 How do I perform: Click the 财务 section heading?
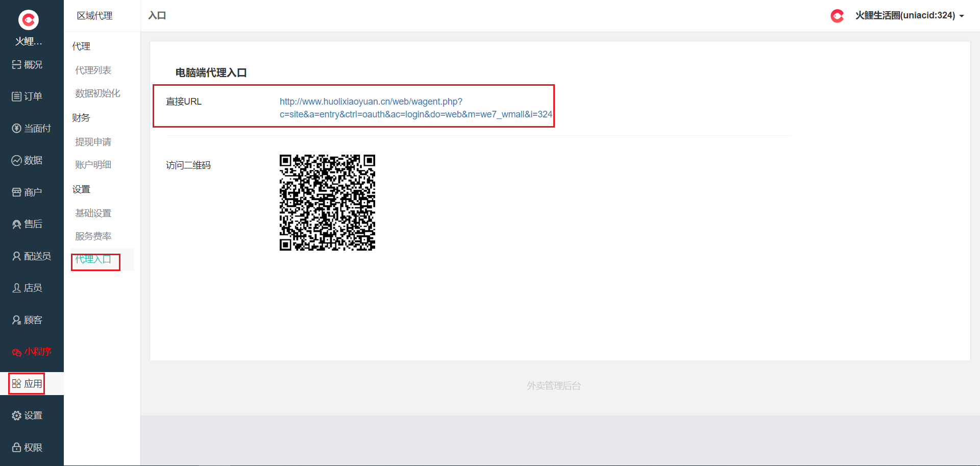(81, 118)
